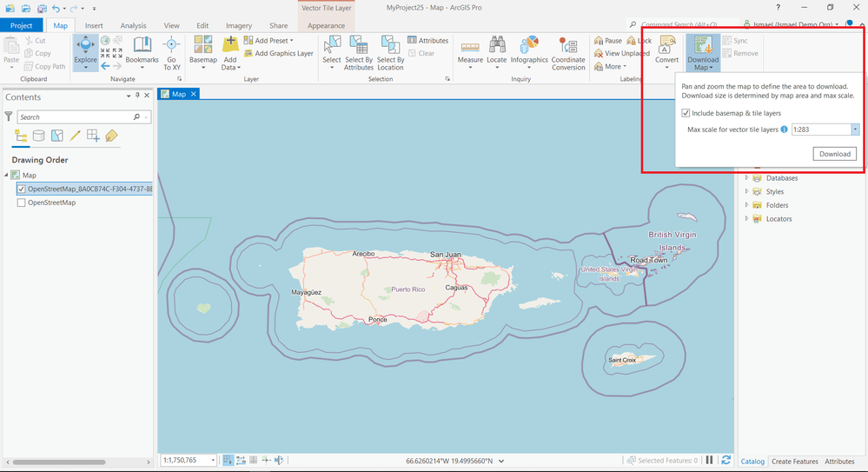Click the help question mark button
The width and height of the screenshot is (868, 472).
[778, 8]
